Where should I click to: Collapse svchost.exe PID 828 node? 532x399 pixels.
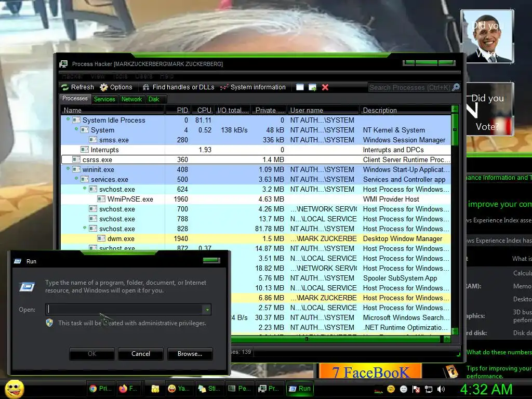pyautogui.click(x=85, y=228)
